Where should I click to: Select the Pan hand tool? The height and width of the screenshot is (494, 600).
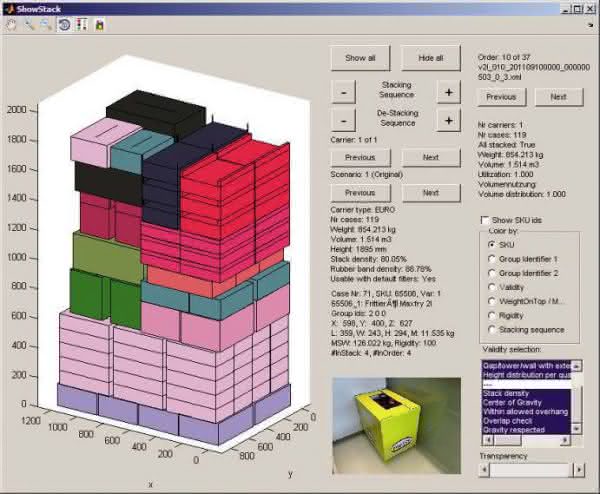click(12, 25)
